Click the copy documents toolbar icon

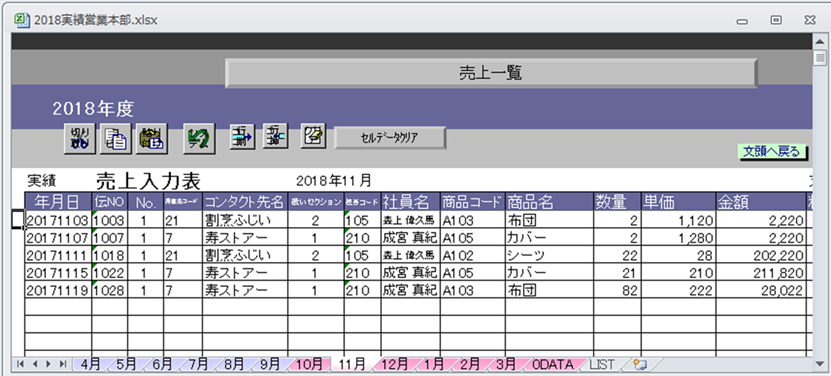point(116,139)
